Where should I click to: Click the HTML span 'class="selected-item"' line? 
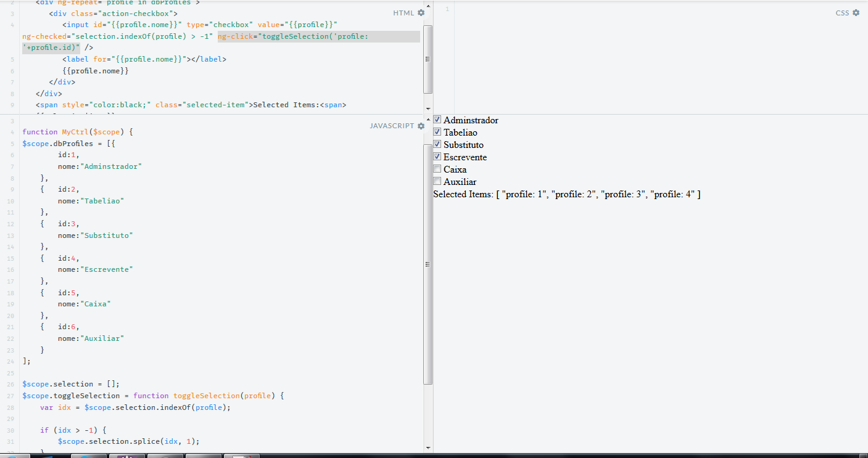[x=191, y=105]
